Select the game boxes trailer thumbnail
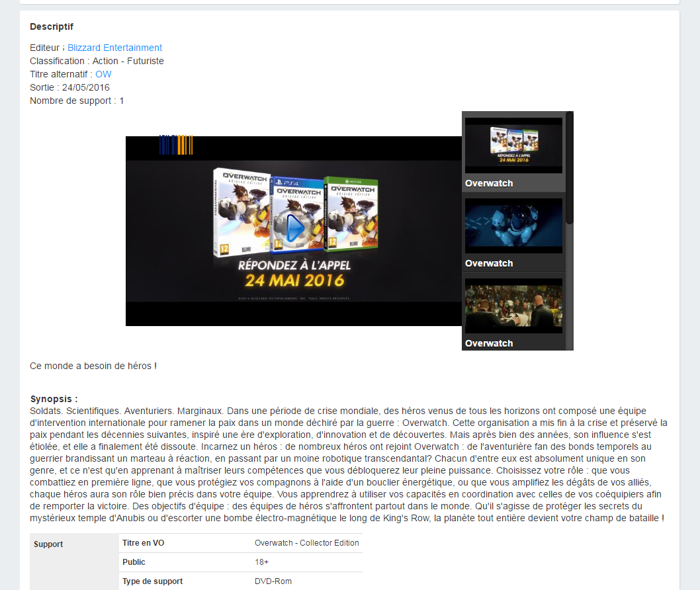Screen dimensions: 700x590 coord(513,145)
